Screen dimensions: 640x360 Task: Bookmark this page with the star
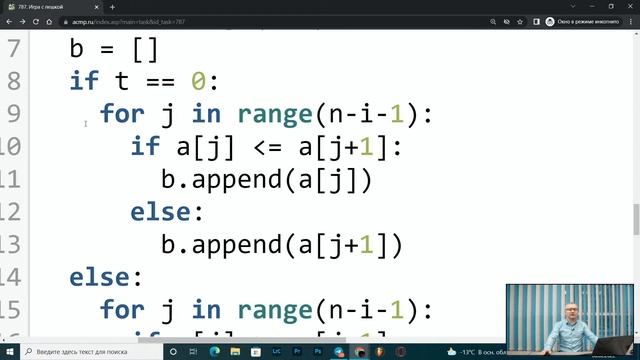[x=520, y=22]
